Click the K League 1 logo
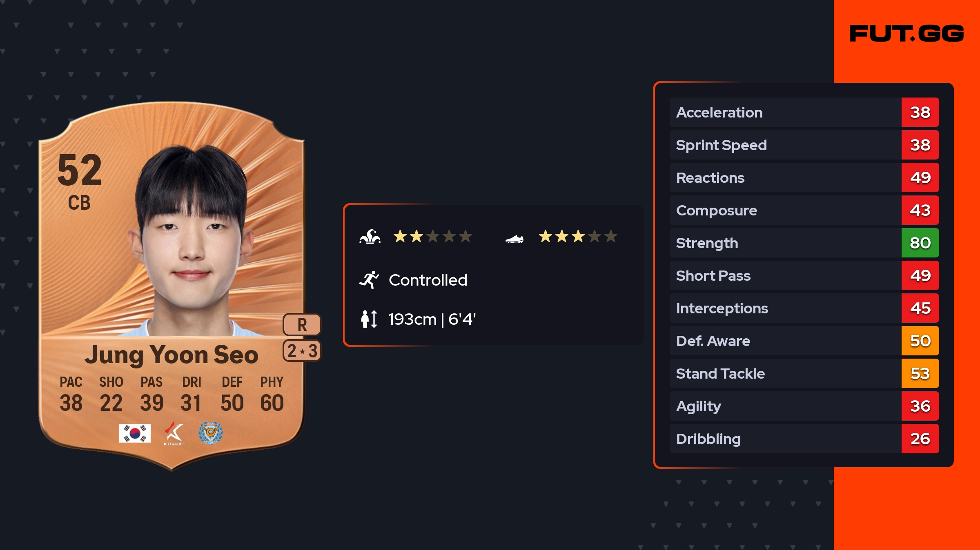The height and width of the screenshot is (550, 980). pyautogui.click(x=174, y=433)
